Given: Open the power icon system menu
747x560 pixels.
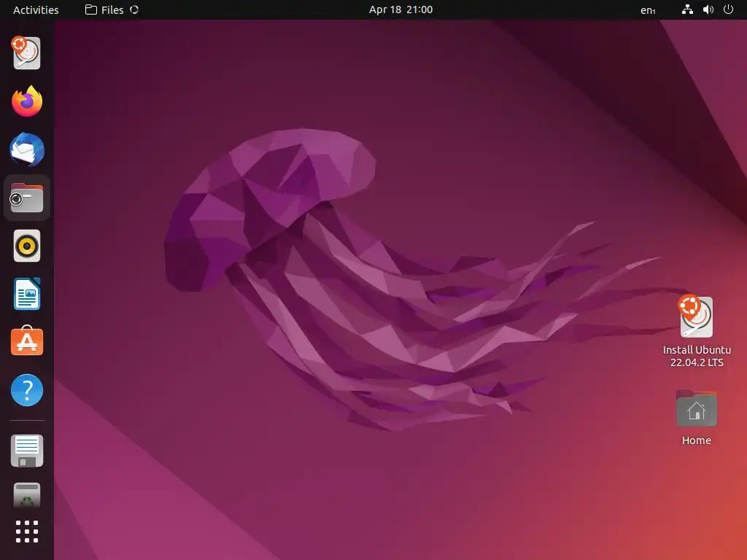Looking at the screenshot, I should tap(729, 9).
